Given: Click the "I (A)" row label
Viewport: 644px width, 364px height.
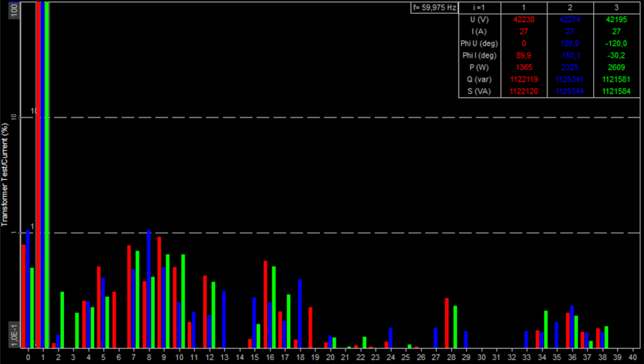Looking at the screenshot, I should point(479,31).
